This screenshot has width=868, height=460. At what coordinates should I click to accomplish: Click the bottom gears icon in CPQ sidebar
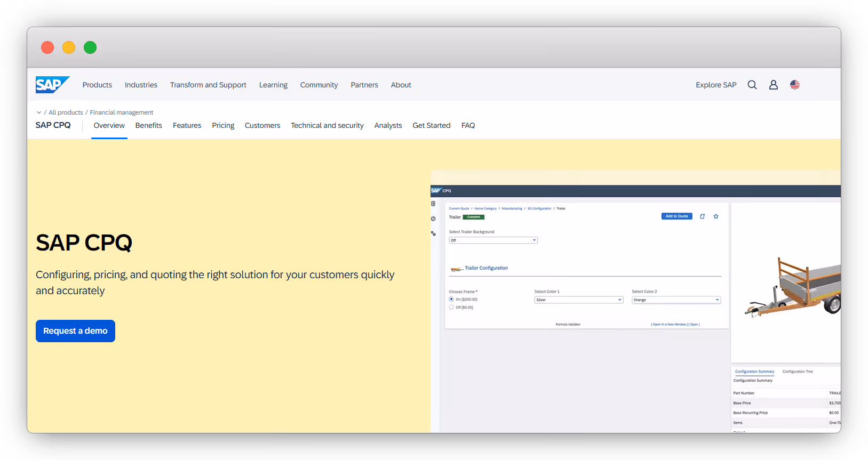pos(433,233)
